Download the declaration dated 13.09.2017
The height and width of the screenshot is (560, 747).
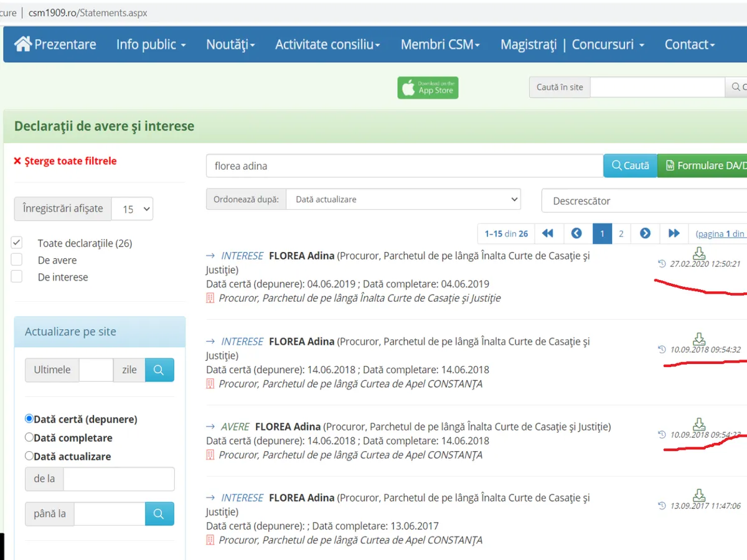tap(699, 495)
